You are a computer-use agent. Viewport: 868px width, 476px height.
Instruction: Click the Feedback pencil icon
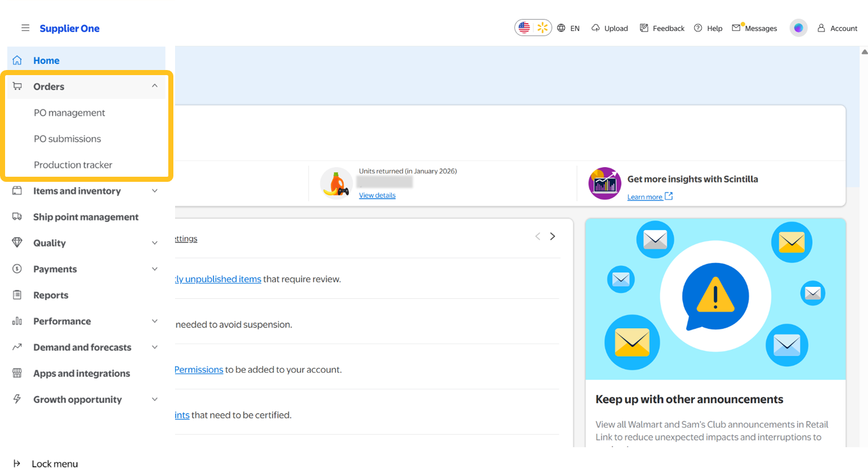click(644, 28)
